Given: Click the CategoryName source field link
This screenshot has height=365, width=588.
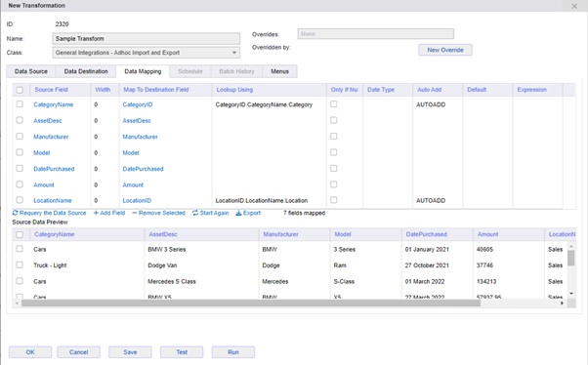Looking at the screenshot, I should click(x=54, y=104).
